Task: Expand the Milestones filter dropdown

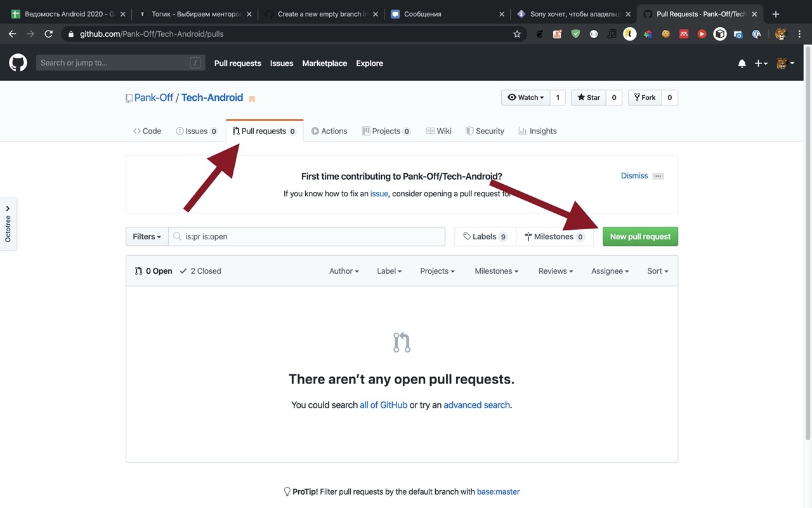Action: tap(497, 271)
